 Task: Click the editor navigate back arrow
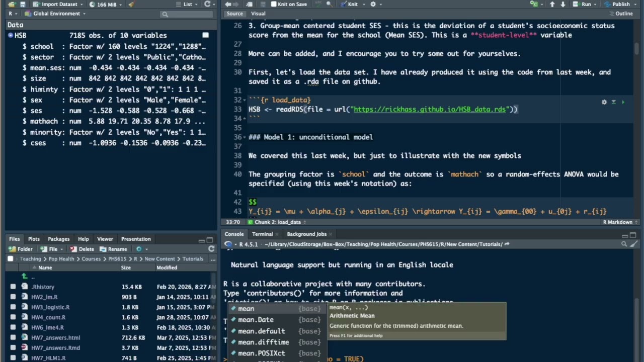pyautogui.click(x=228, y=4)
